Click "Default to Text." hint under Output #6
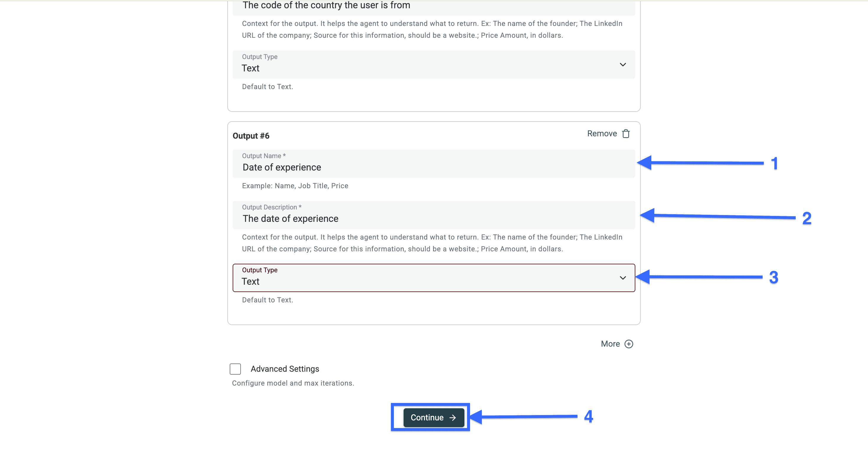This screenshot has height=472, width=868. point(267,300)
